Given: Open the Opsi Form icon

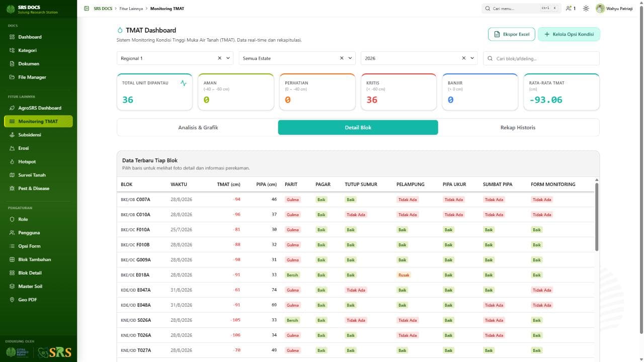Looking at the screenshot, I should pos(13,246).
